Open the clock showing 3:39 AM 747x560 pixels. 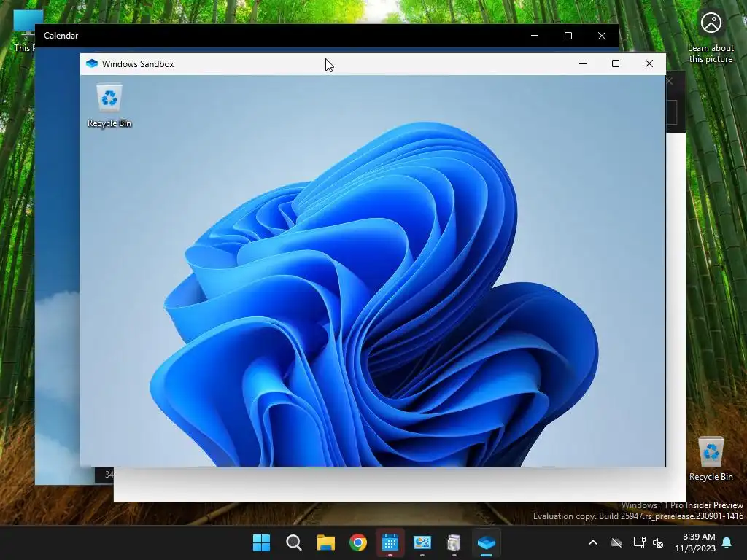click(695, 542)
